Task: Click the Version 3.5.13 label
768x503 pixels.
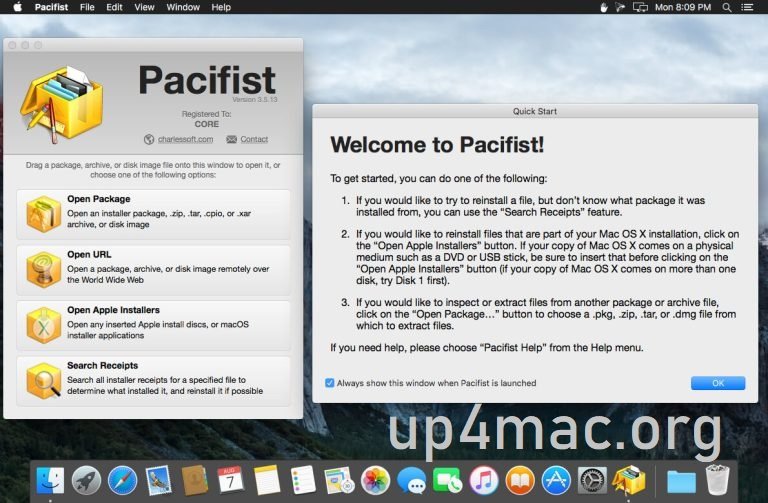Action: point(255,99)
